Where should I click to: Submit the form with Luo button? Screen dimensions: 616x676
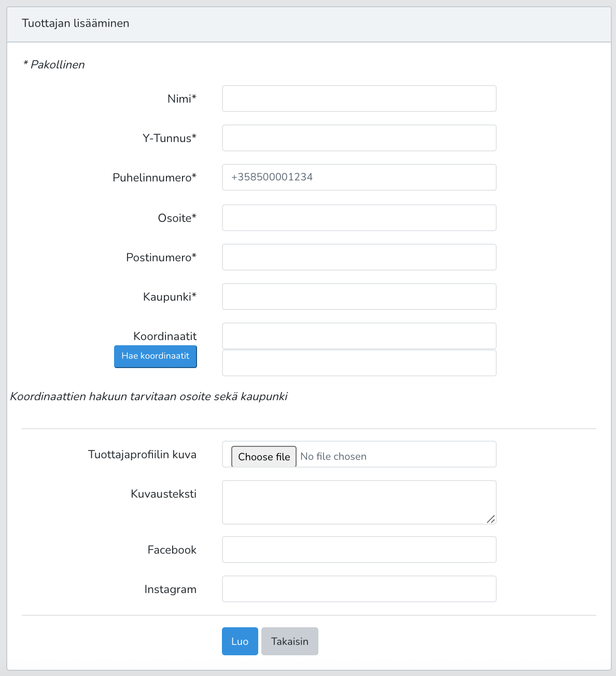[x=240, y=641]
